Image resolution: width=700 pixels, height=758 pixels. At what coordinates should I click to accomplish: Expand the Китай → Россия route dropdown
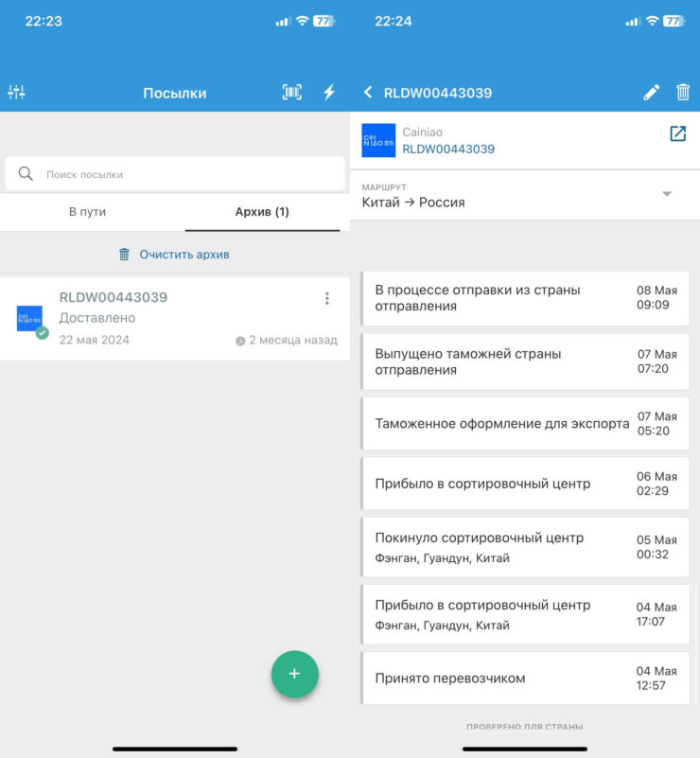pos(666,194)
